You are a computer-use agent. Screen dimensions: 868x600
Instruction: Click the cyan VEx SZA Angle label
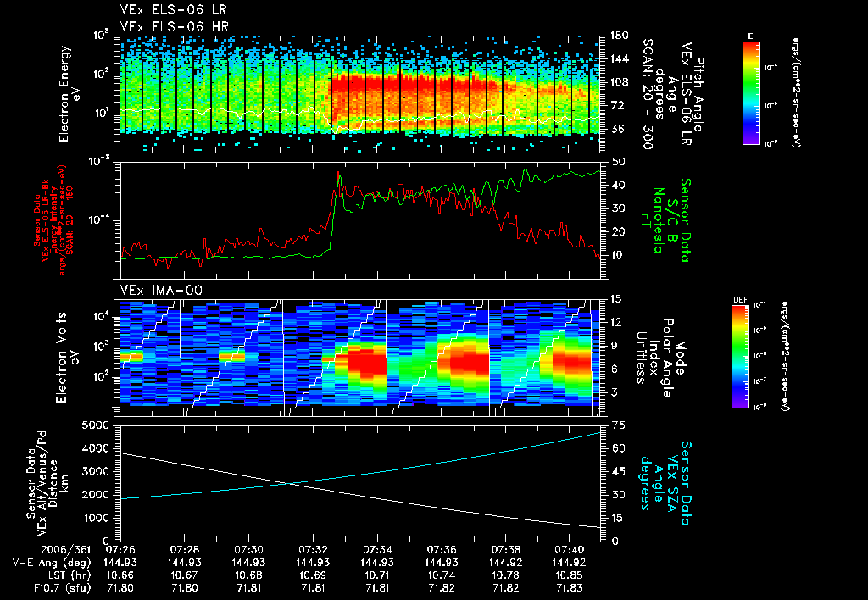[665, 483]
